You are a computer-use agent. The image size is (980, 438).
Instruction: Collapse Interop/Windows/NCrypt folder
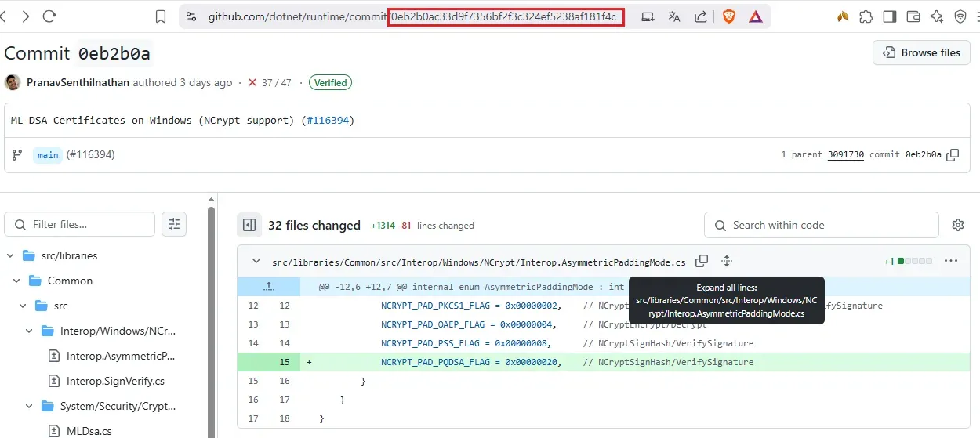click(29, 331)
